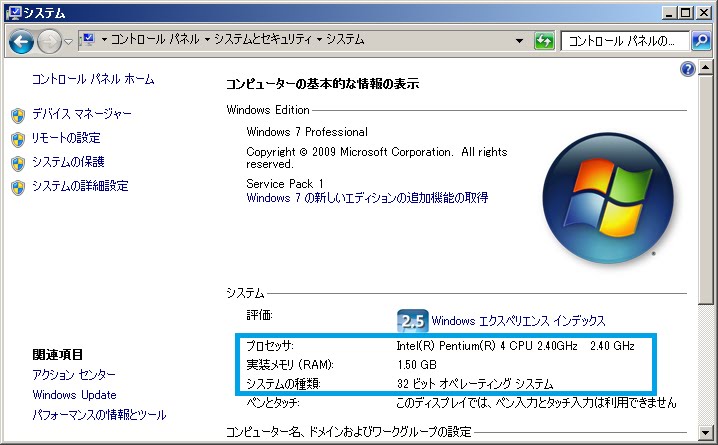The height and width of the screenshot is (445, 718).
Task: Focus the コントロール パネルの検索 search box
Action: 625,41
